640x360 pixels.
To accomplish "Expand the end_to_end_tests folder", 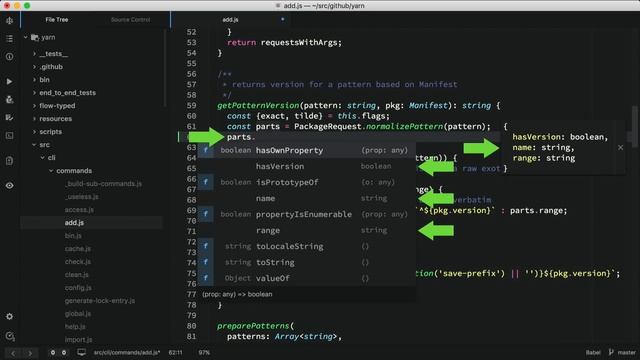I will [34, 93].
